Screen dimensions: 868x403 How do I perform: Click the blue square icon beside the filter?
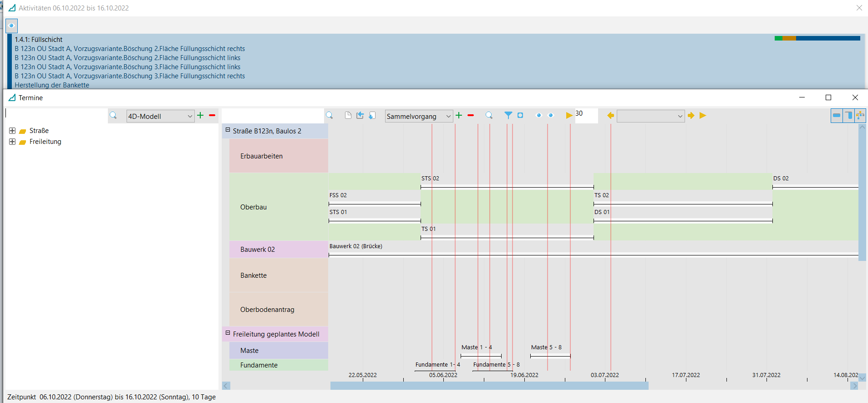(x=520, y=116)
